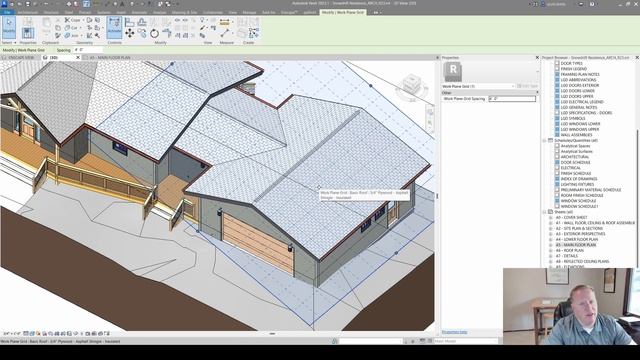Open the LGD ABBREVIATIONS legend
Viewport: 640px width, 360px height.
(x=578, y=80)
